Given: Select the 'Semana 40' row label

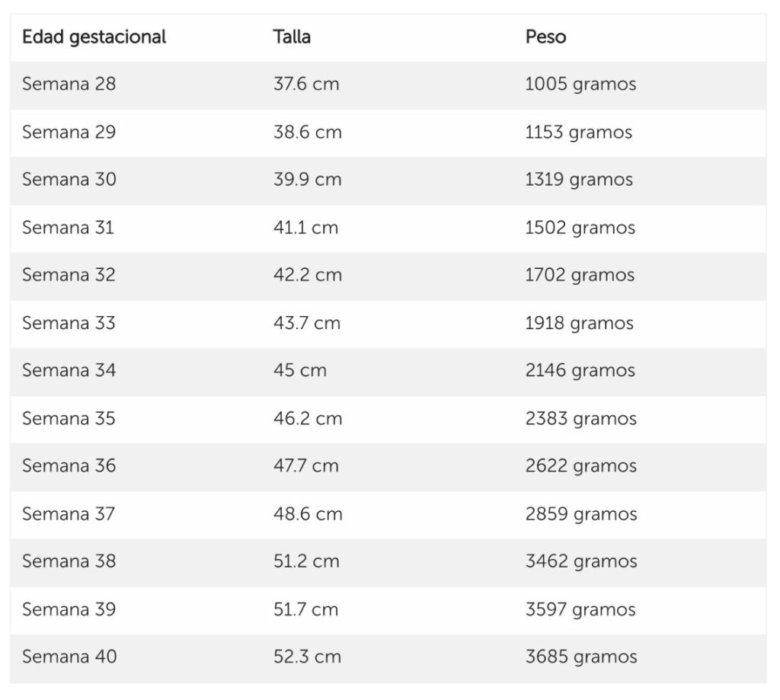Looking at the screenshot, I should pos(69,656).
